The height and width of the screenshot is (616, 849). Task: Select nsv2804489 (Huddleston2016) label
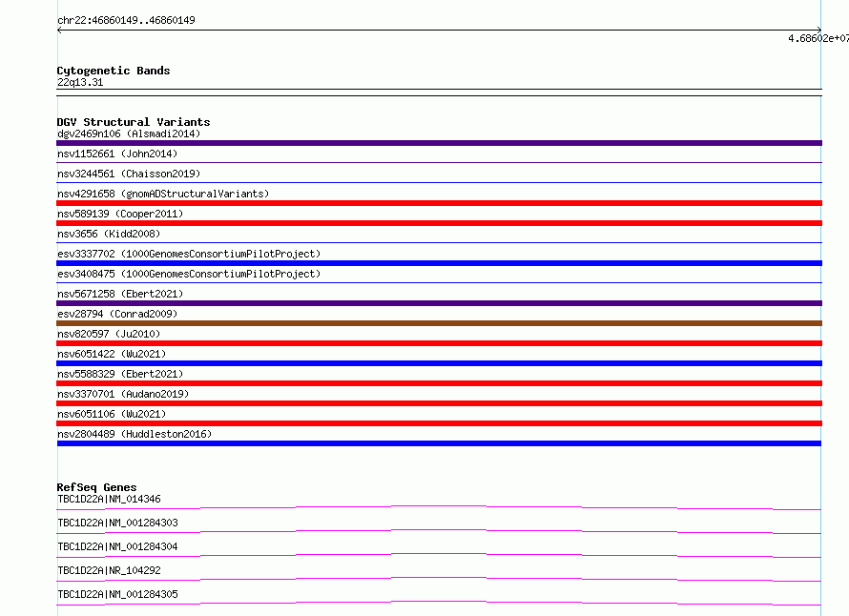click(x=135, y=434)
